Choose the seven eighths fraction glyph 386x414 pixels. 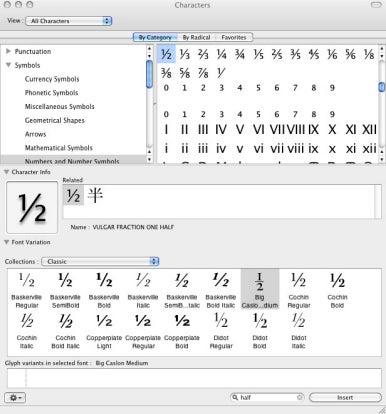(203, 73)
